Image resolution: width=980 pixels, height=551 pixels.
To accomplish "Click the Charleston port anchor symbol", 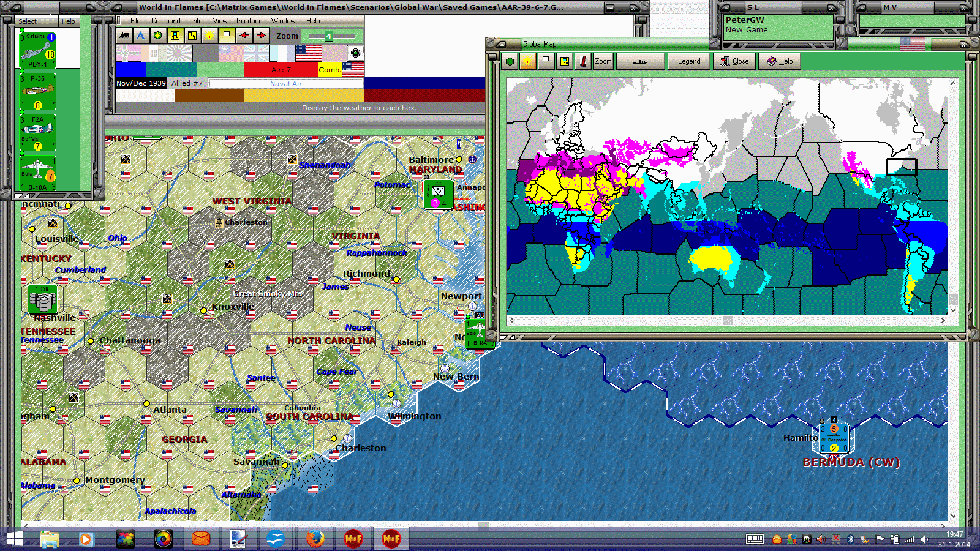I will [x=347, y=438].
